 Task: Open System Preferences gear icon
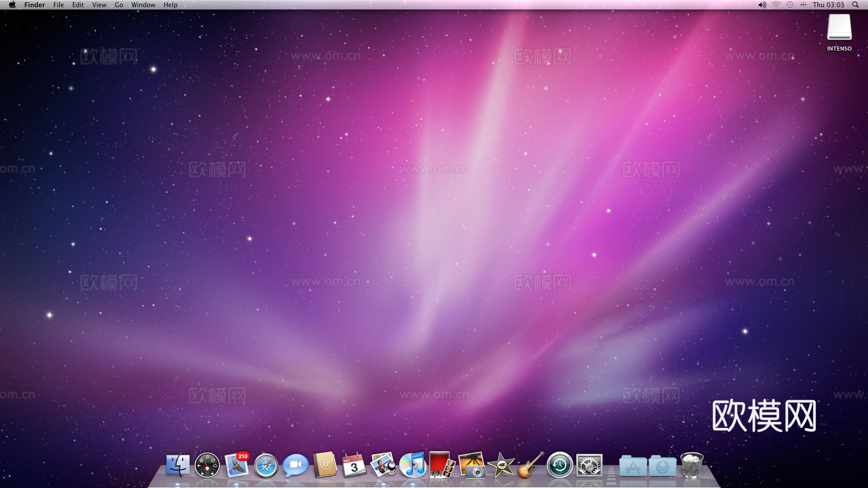589,465
